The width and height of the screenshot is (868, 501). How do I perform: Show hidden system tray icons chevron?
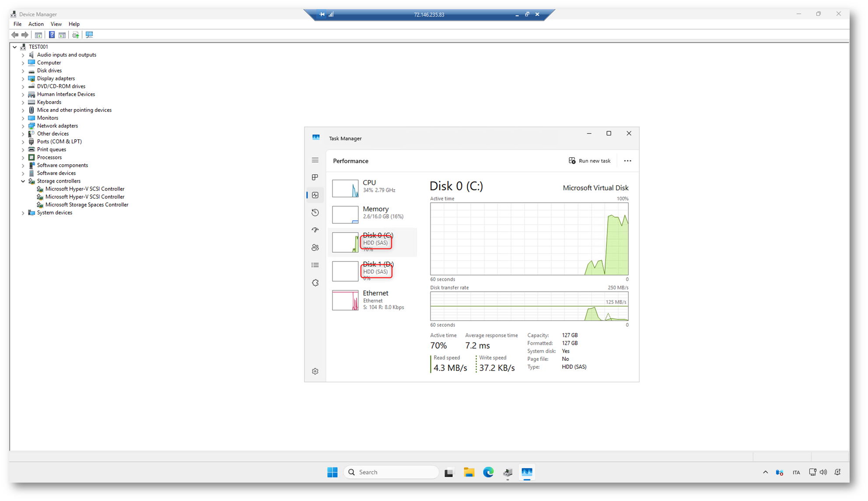765,472
